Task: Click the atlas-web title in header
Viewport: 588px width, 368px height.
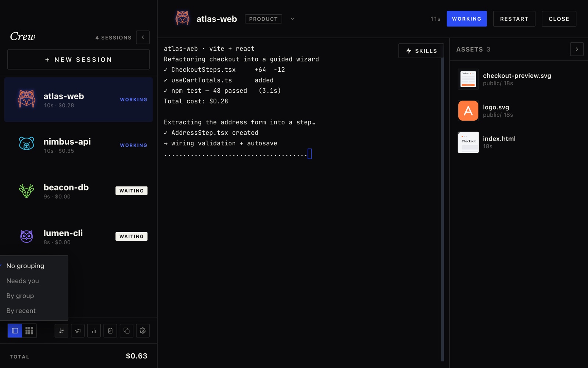Action: tap(216, 19)
